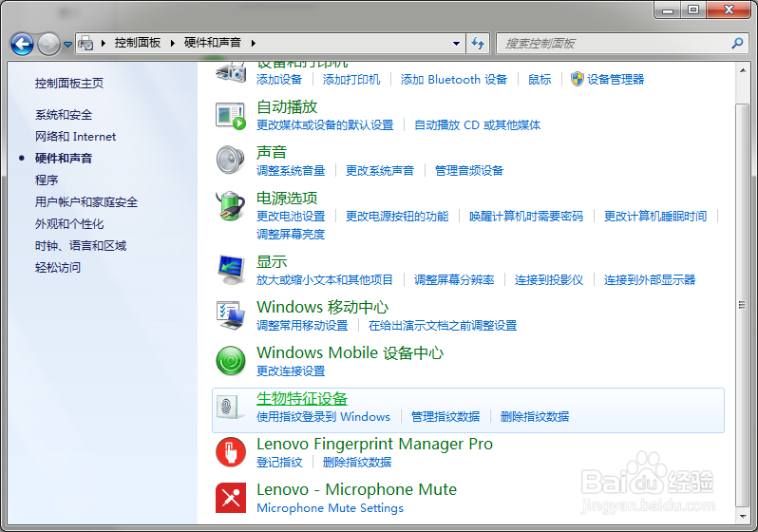
Task: Select 控制面板 in the address breadcrumb
Action: (x=138, y=43)
